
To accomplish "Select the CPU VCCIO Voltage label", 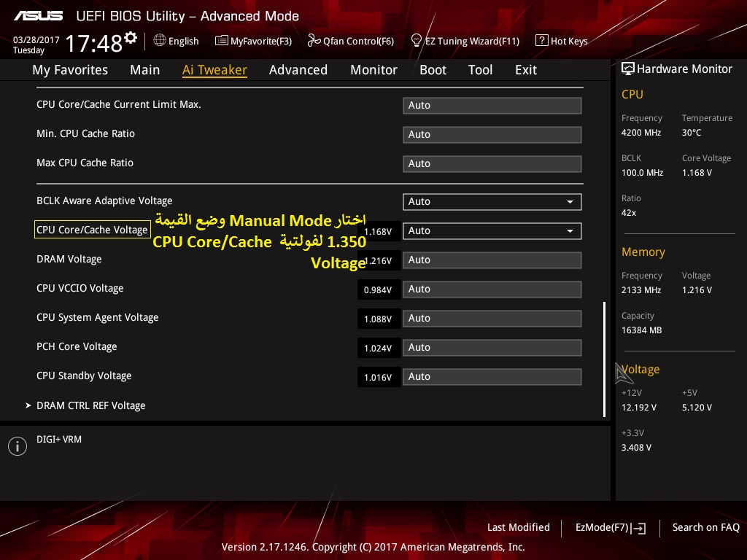I will (80, 288).
